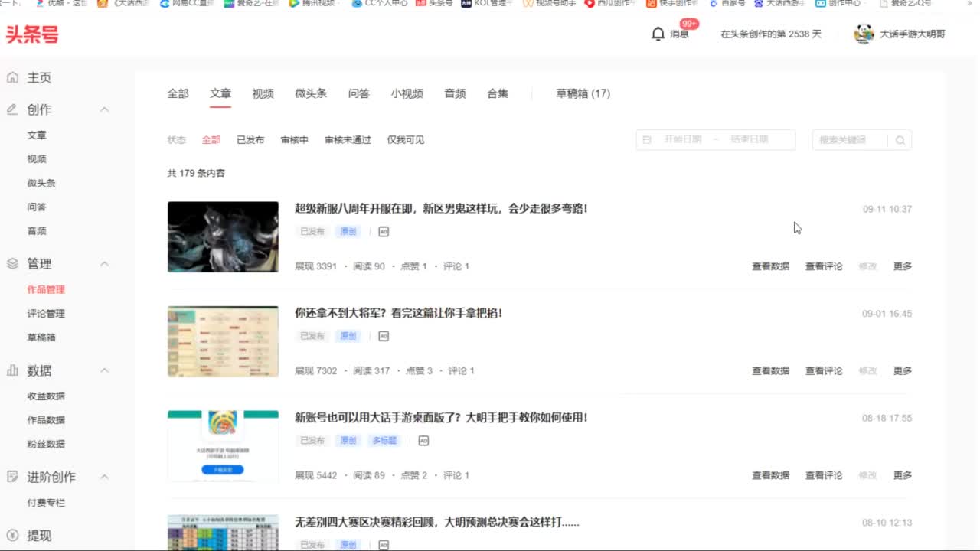
Task: Click 查看数据 for 你还拿不到大将军 article
Action: 770,370
